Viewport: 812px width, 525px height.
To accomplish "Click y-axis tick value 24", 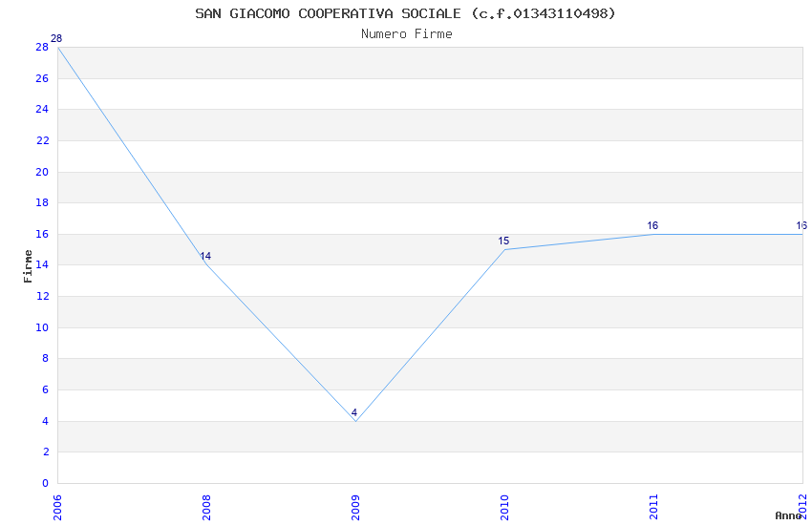I will [42, 109].
